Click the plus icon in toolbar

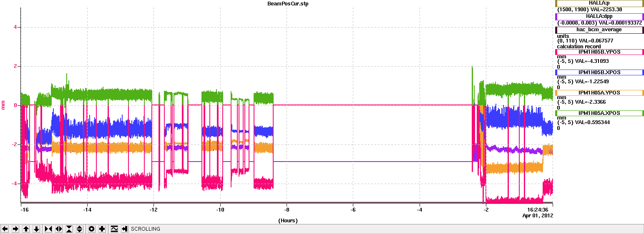click(x=102, y=229)
